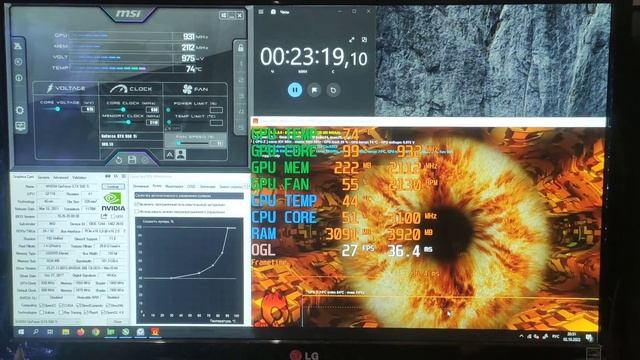Click the fan curve point at 40 percent
The height and width of the screenshot is (360, 640).
click(x=171, y=278)
